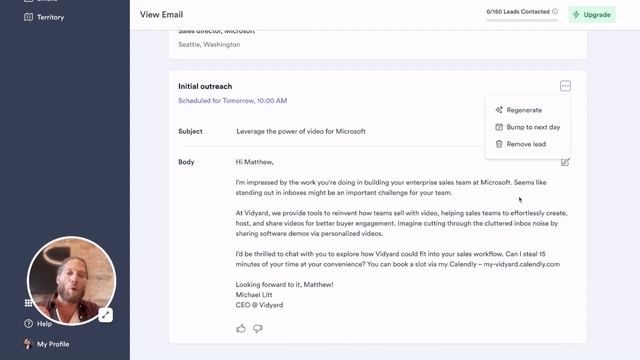Click the 'Michael Litt' signature name
The width and height of the screenshot is (640, 360).
254,295
